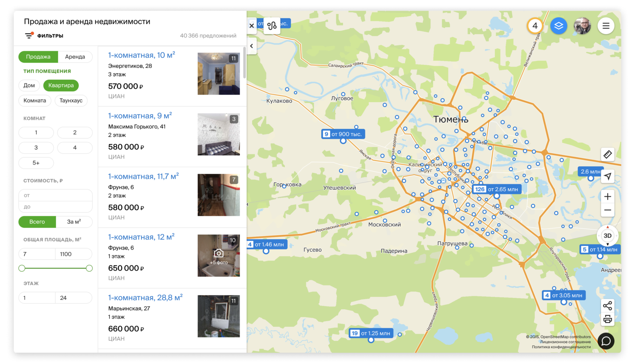Click the minimum price 'от' field
635x364 pixels.
(56, 195)
